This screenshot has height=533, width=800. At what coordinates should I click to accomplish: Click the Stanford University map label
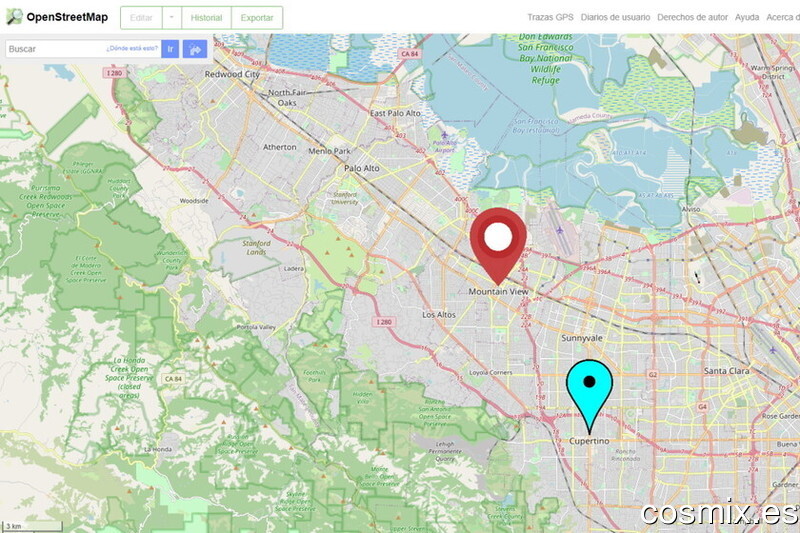[x=345, y=198]
